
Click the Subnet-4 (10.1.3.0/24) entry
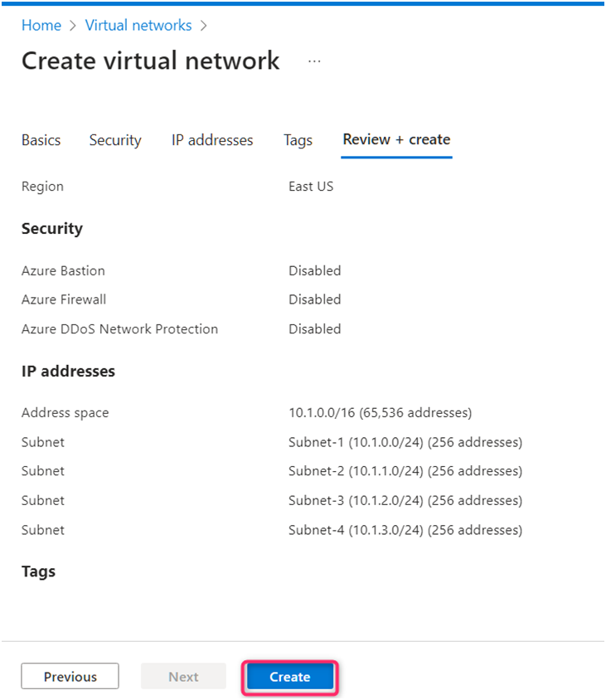[405, 530]
